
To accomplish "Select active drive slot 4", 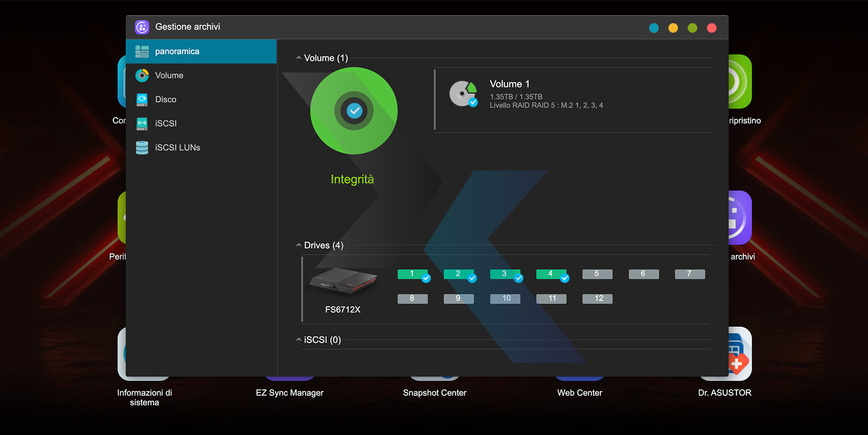I will pyautogui.click(x=551, y=274).
